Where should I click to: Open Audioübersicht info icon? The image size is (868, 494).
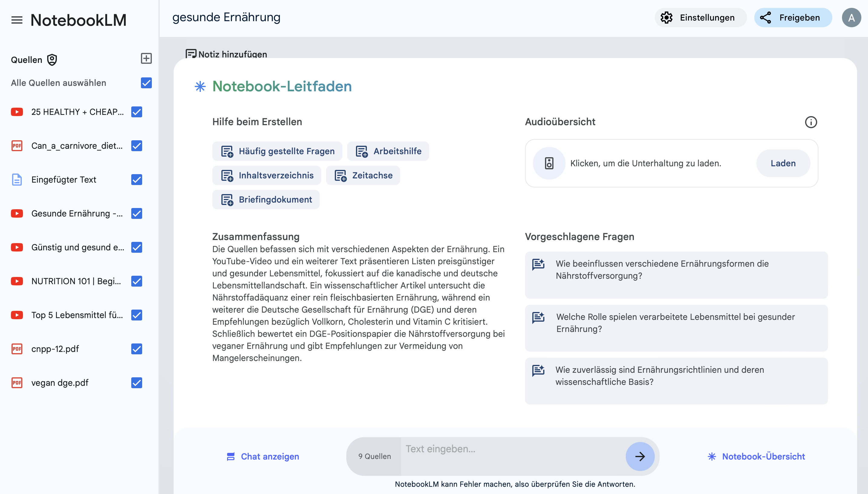coord(811,122)
